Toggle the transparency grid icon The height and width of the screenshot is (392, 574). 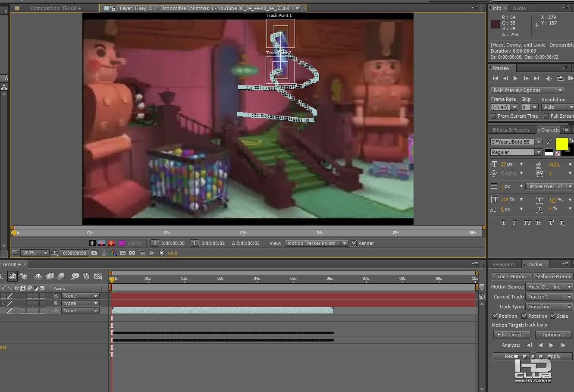tap(132, 253)
